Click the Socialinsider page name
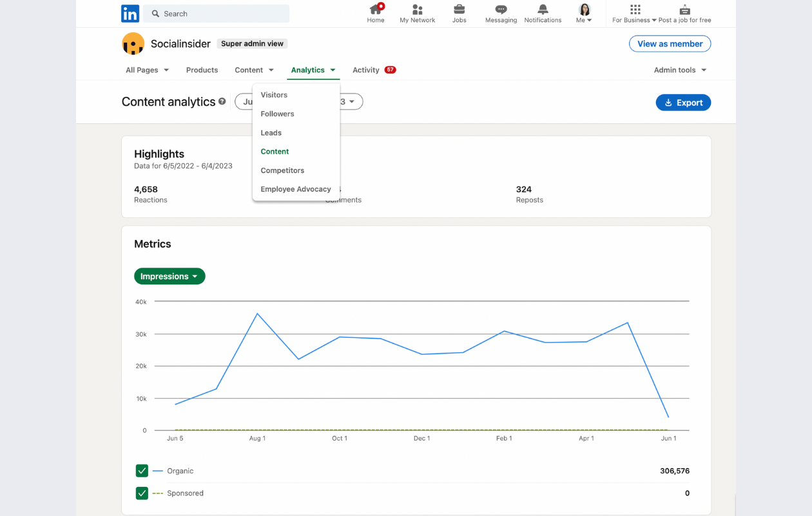 (180, 44)
